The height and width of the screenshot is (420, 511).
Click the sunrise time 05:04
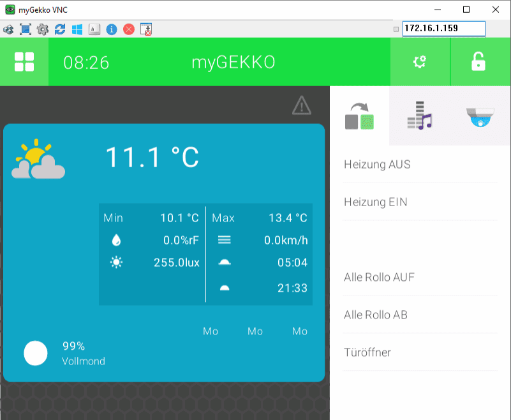(292, 262)
